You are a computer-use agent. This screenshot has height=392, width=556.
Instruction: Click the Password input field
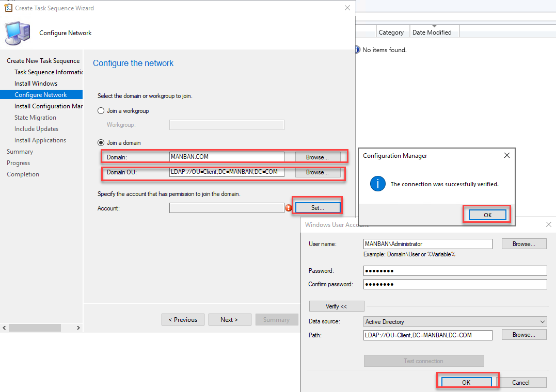coord(454,270)
